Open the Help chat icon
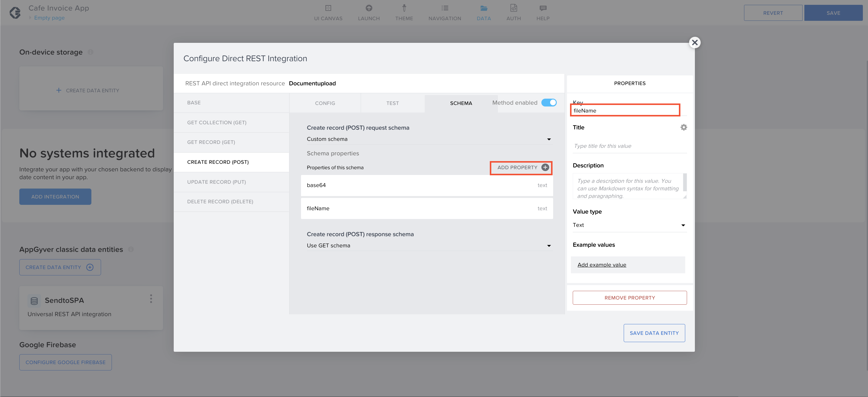868x397 pixels. pos(543,8)
